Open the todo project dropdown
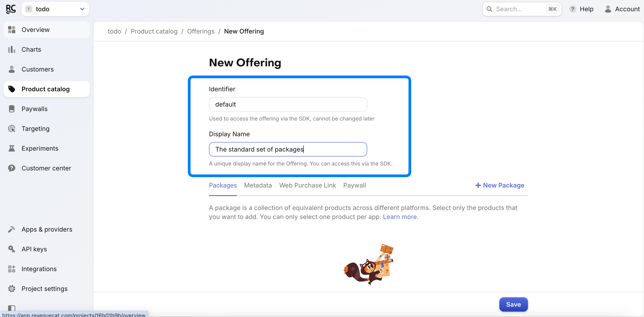 click(55, 9)
